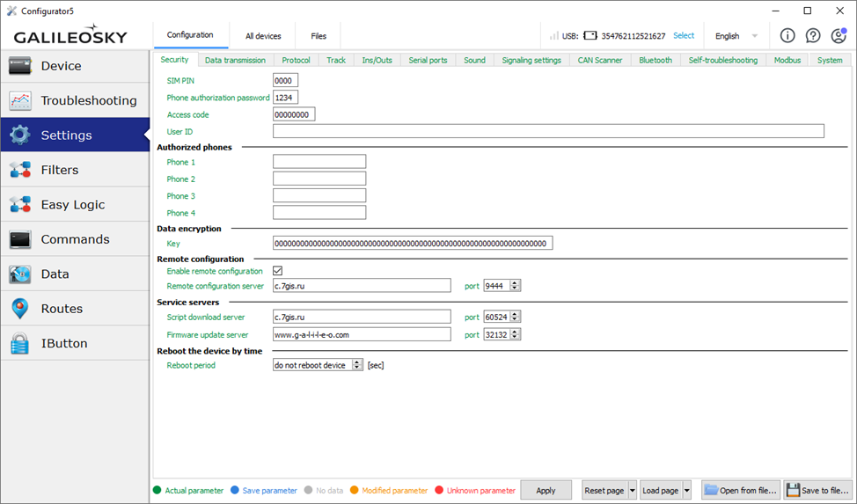
Task: Toggle Enable remote configuration checkbox
Action: coord(278,271)
